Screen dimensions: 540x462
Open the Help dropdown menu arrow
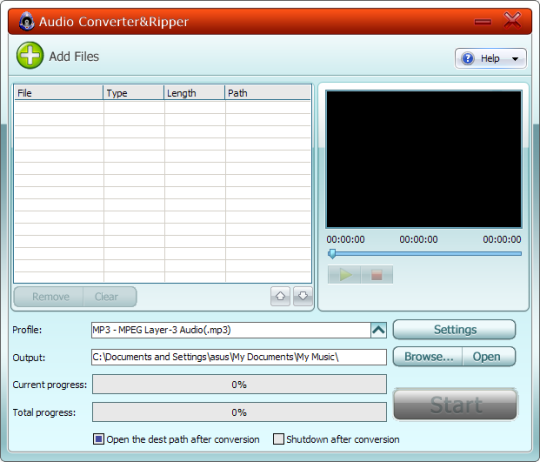pyautogui.click(x=515, y=59)
